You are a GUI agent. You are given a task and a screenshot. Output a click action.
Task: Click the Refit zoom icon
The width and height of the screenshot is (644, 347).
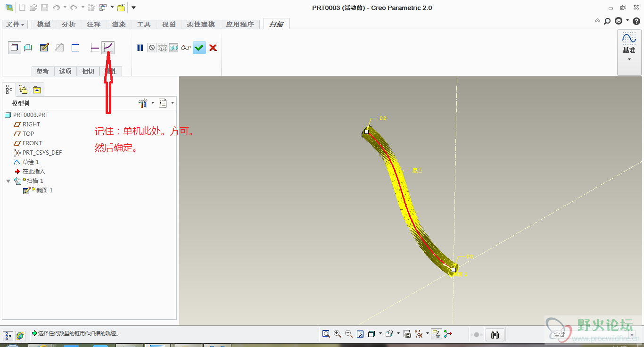(x=326, y=334)
